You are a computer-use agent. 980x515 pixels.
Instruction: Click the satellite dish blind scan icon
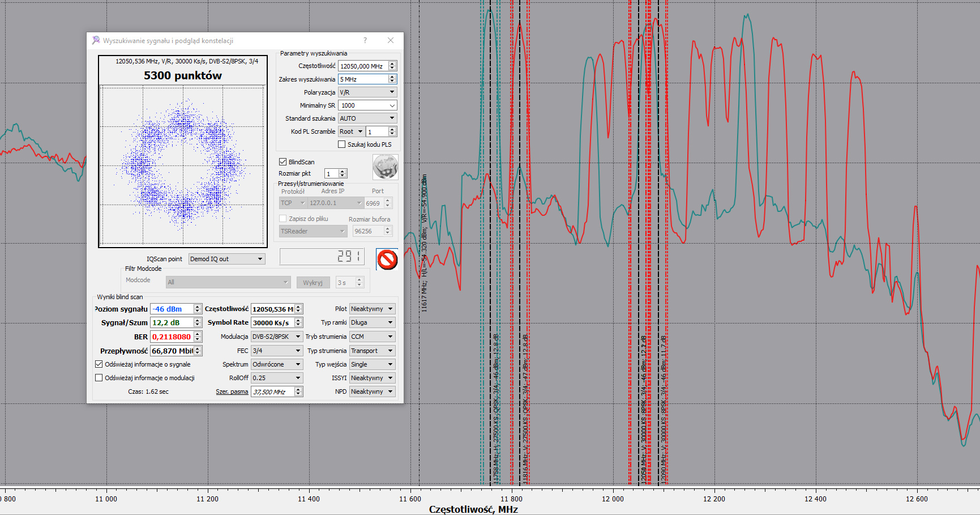click(386, 167)
